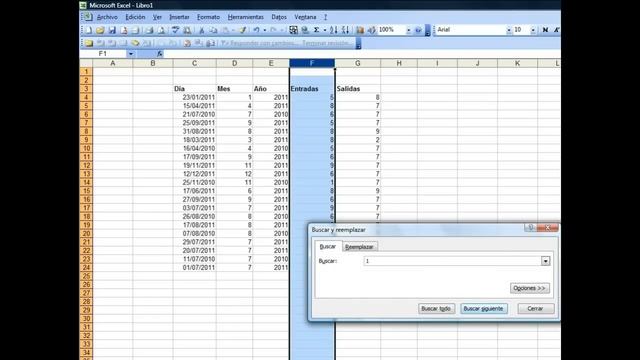Open the Ver menu
The height and width of the screenshot is (360, 640).
(157, 17)
